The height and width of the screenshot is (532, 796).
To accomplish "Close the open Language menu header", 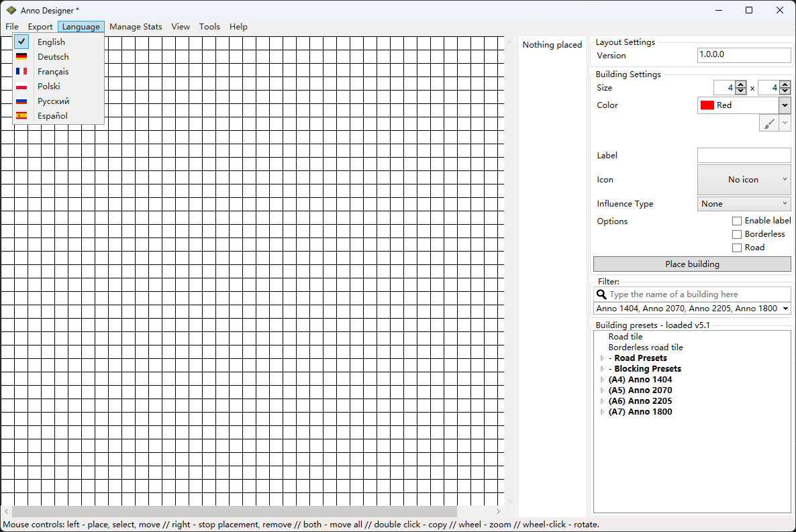I will 81,27.
